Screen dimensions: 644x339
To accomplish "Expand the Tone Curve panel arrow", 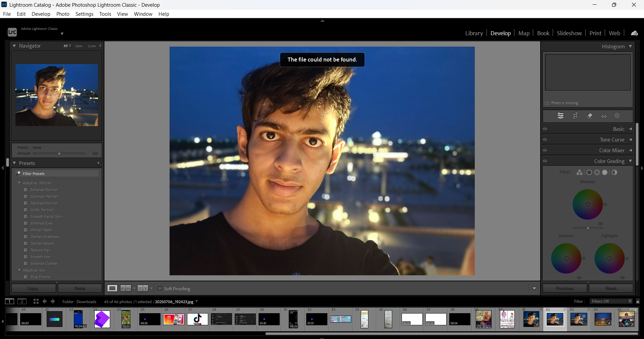I will (x=630, y=139).
